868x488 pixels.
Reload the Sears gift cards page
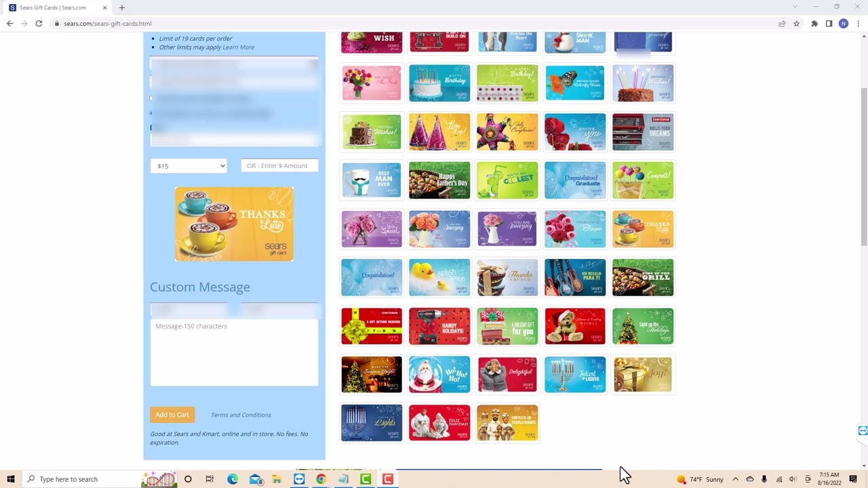click(x=39, y=23)
